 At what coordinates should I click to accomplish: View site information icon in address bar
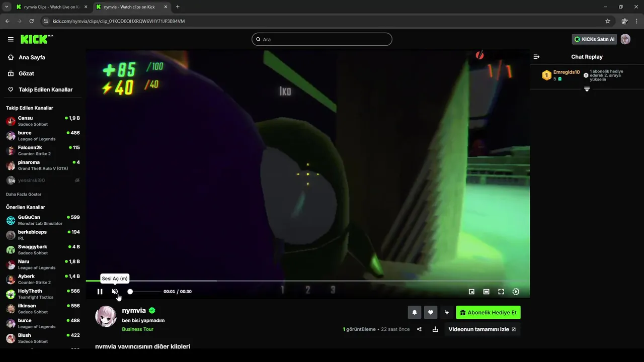(45, 21)
